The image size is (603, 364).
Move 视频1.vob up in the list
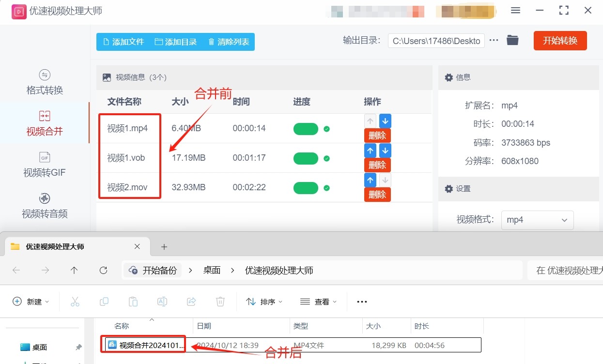point(370,151)
